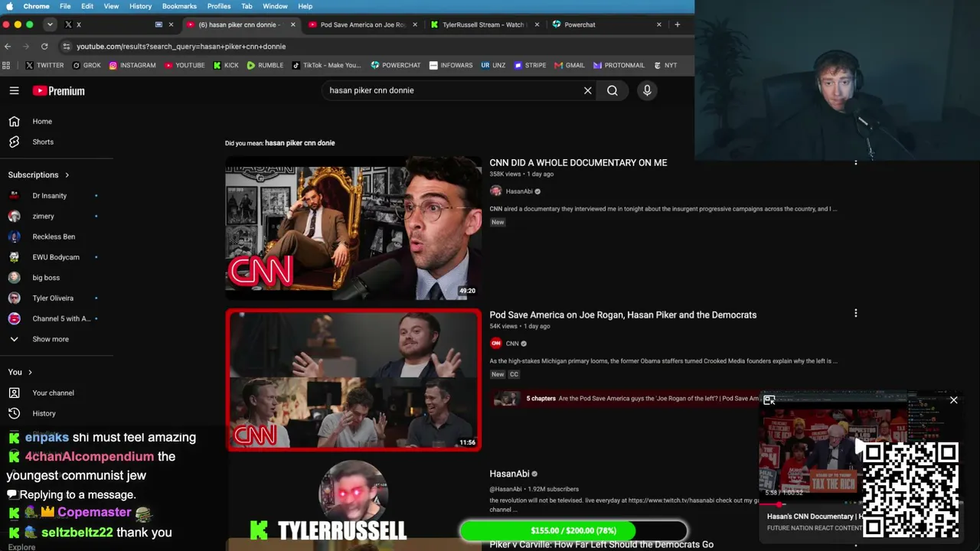Visit the HasanAbi channel under first video
The height and width of the screenshot is (551, 980).
[519, 191]
